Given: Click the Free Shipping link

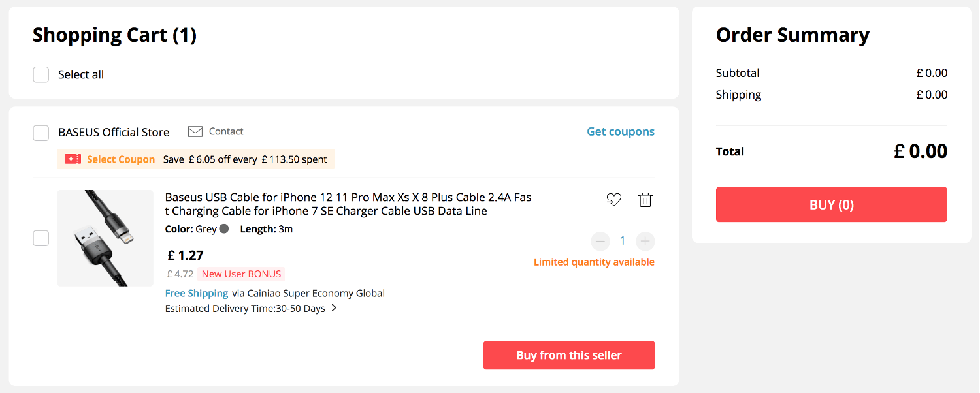Looking at the screenshot, I should tap(197, 293).
